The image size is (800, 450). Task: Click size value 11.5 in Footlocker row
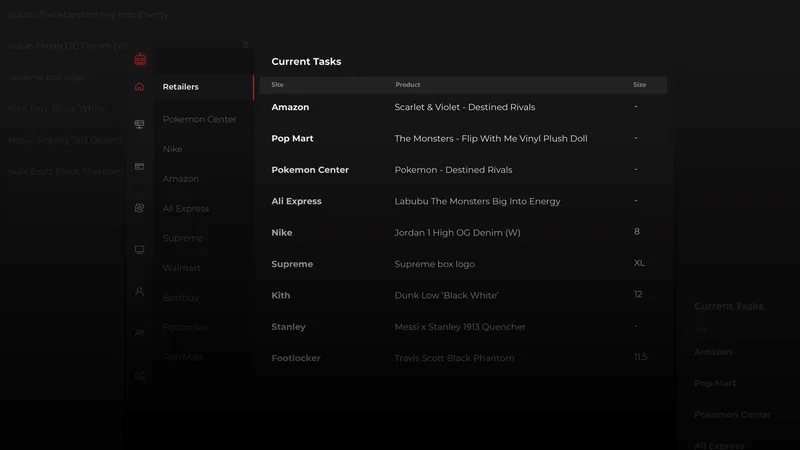pos(640,357)
